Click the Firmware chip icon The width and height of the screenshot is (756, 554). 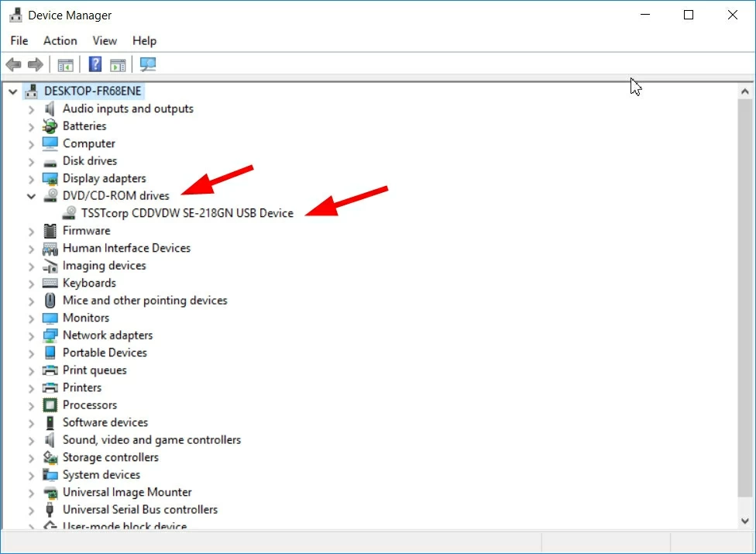point(50,231)
